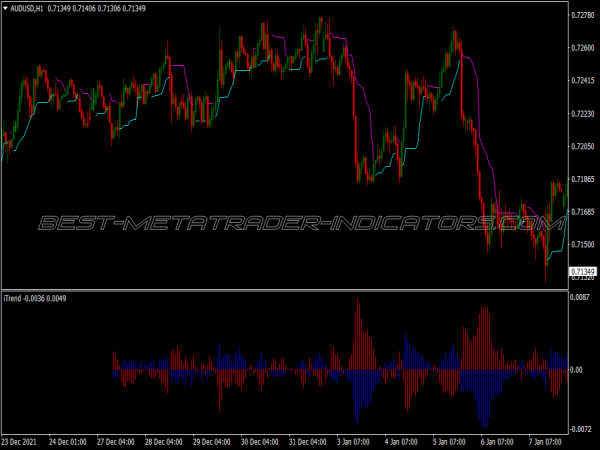600x450 pixels.
Task: Click the 6 Jan 07:00 time label
Action: 497,442
